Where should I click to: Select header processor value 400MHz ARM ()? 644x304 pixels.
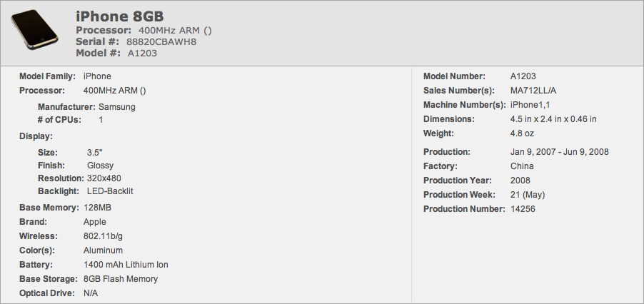175,31
